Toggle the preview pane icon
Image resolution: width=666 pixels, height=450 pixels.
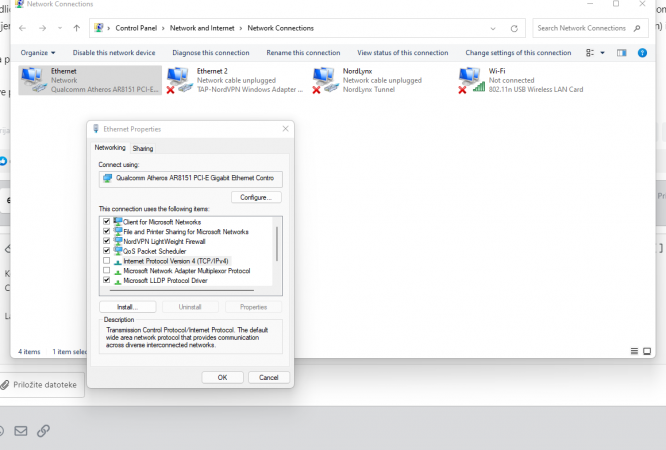pos(621,53)
